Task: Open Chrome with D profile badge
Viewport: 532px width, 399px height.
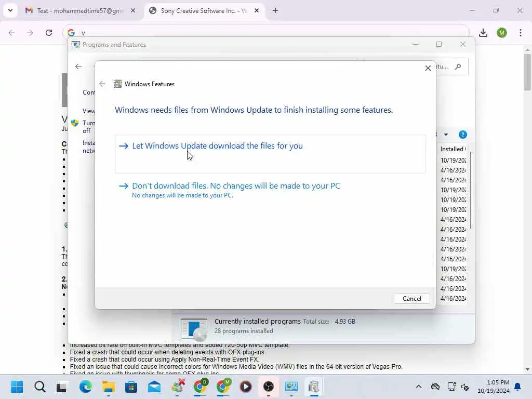Action: 201,387
